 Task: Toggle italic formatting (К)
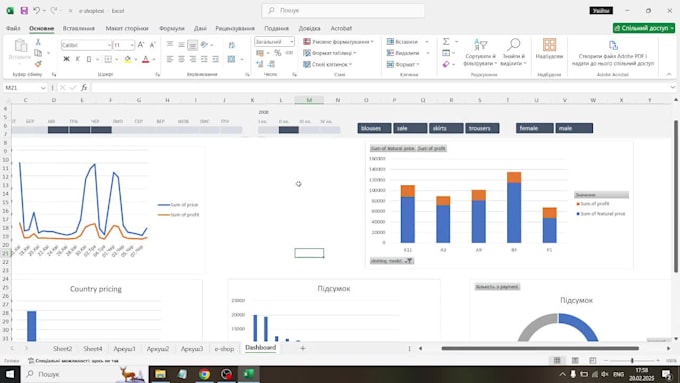[78, 59]
